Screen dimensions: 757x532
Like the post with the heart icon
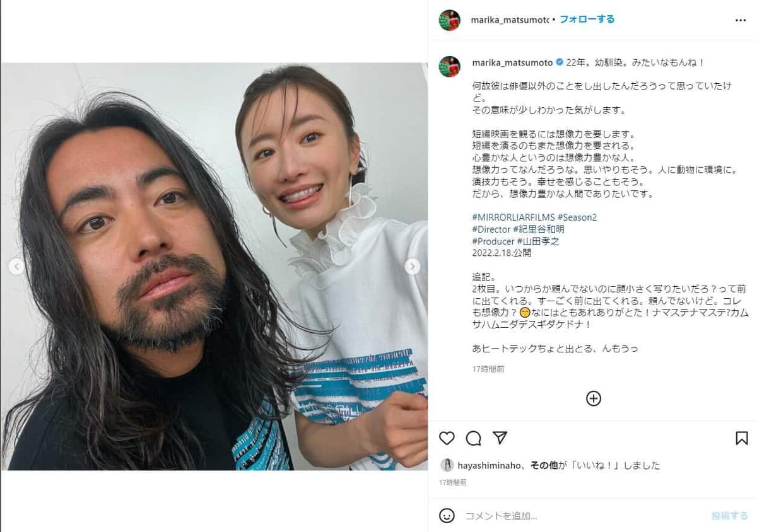[x=447, y=438]
